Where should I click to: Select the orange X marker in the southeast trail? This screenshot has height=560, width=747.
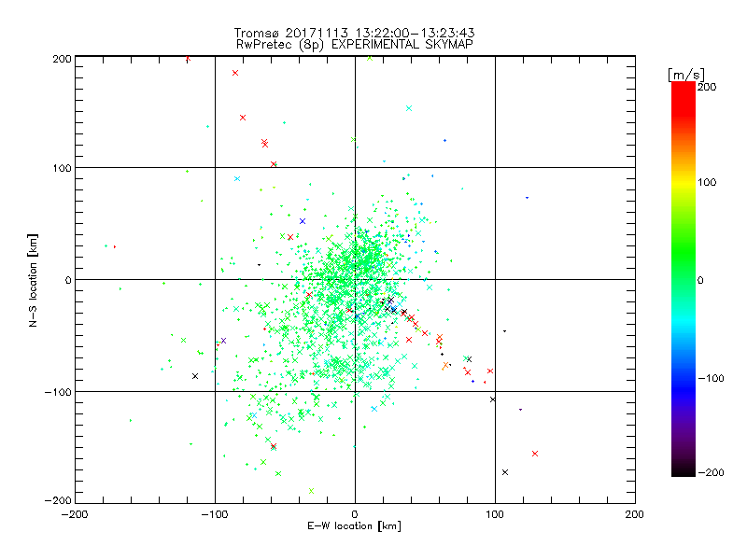tap(446, 366)
